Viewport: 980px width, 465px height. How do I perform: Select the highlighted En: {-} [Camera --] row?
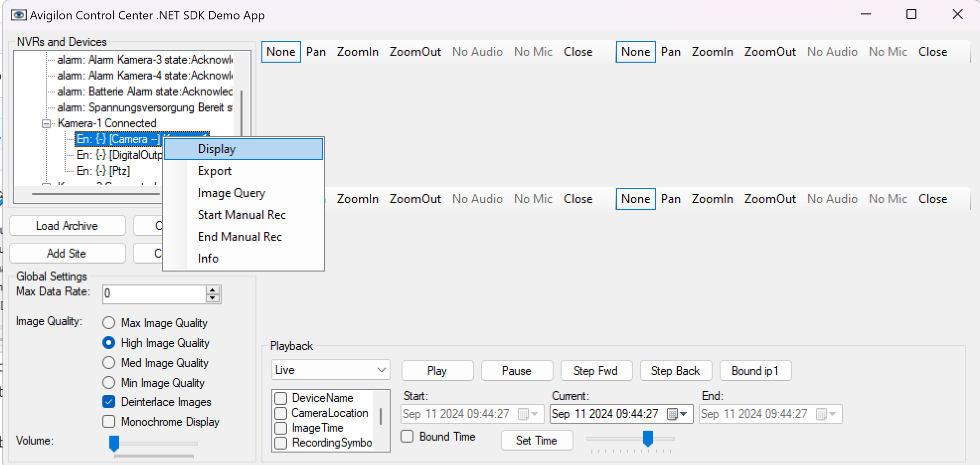click(119, 139)
